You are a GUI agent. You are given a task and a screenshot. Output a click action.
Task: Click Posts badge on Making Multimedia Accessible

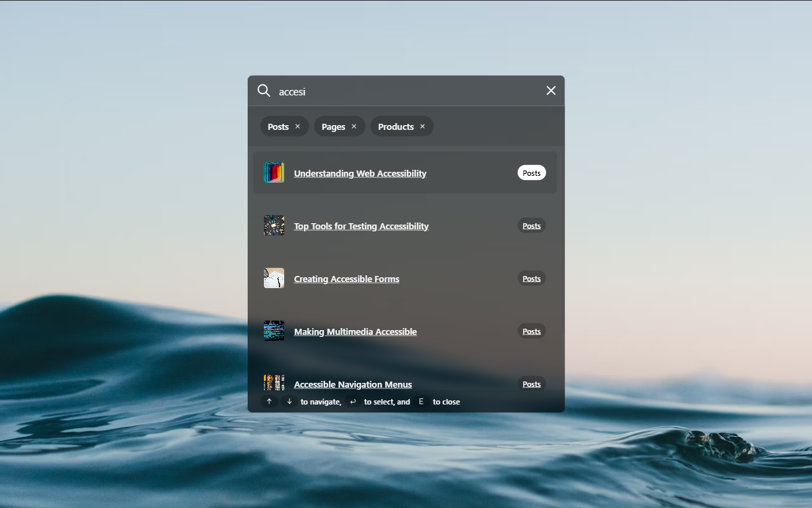(532, 331)
